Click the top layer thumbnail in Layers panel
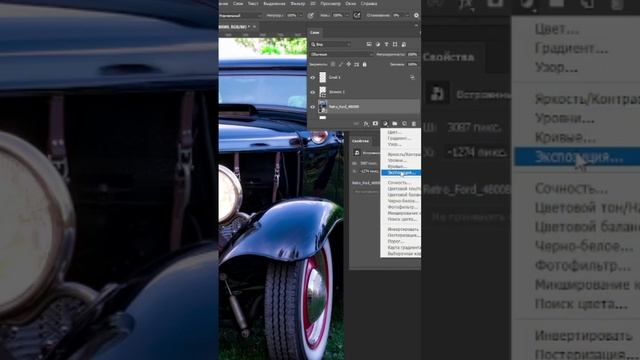Viewport: 640px width, 360px height. click(x=322, y=77)
